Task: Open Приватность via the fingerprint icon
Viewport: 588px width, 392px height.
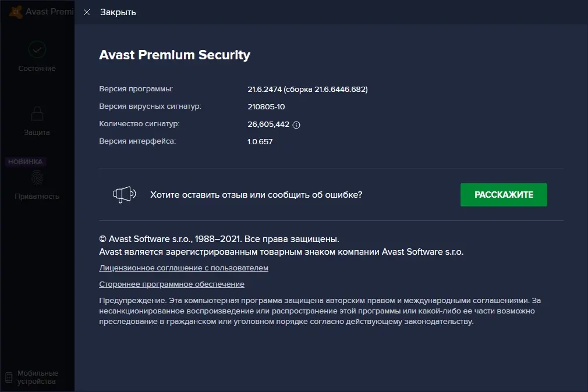Action: pos(37,178)
